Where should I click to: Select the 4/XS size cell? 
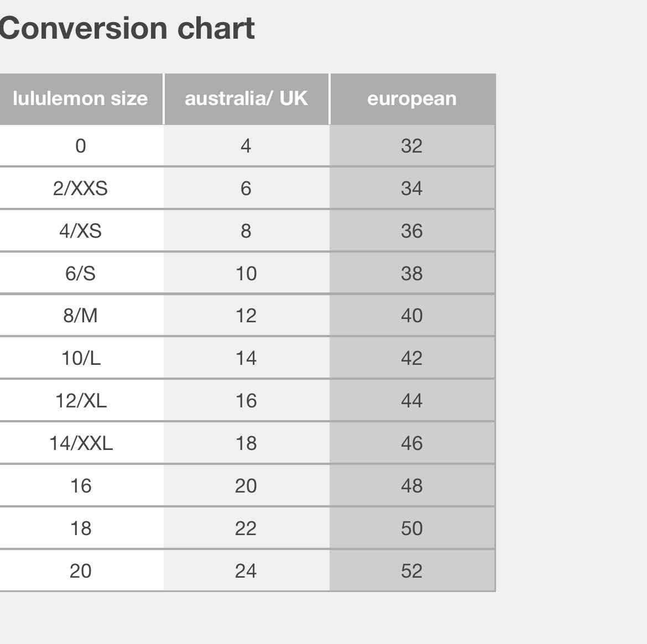pos(81,231)
